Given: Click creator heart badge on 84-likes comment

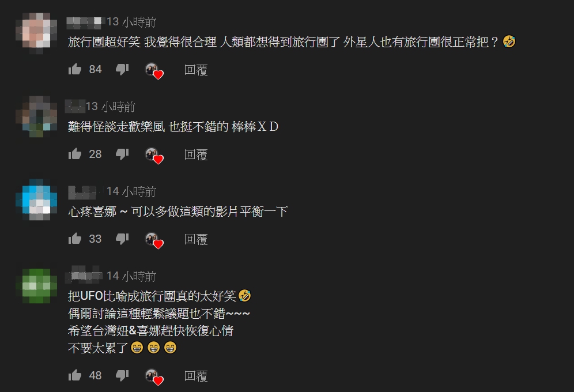Looking at the screenshot, I should [x=154, y=71].
